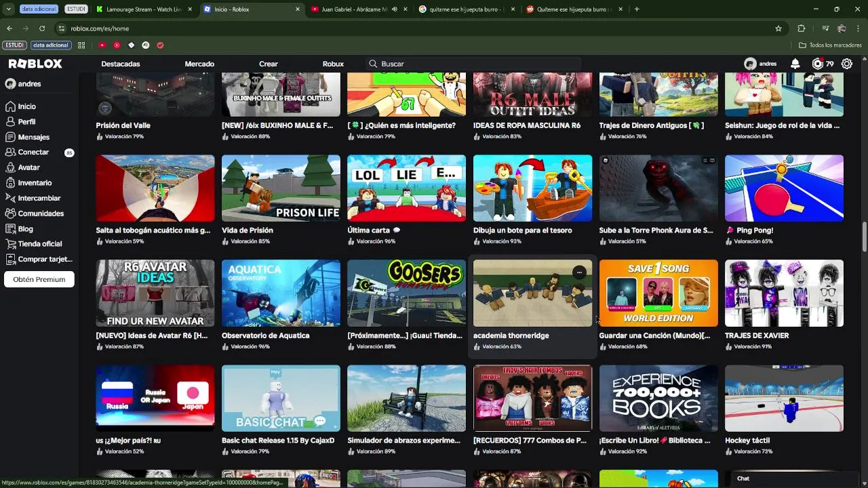The height and width of the screenshot is (488, 868).
Task: Go back with browser back arrow
Action: point(9,28)
